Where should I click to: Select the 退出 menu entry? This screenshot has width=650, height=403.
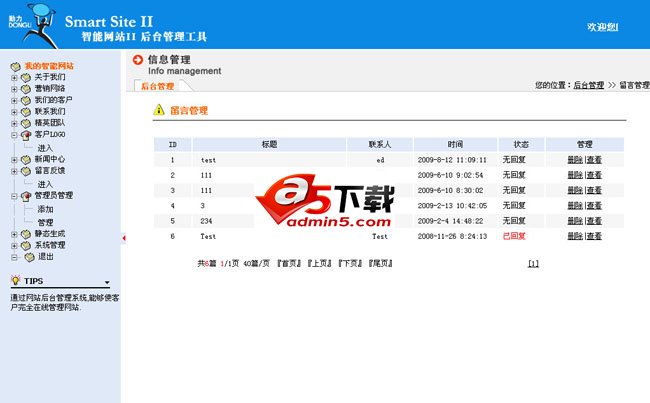[x=46, y=257]
